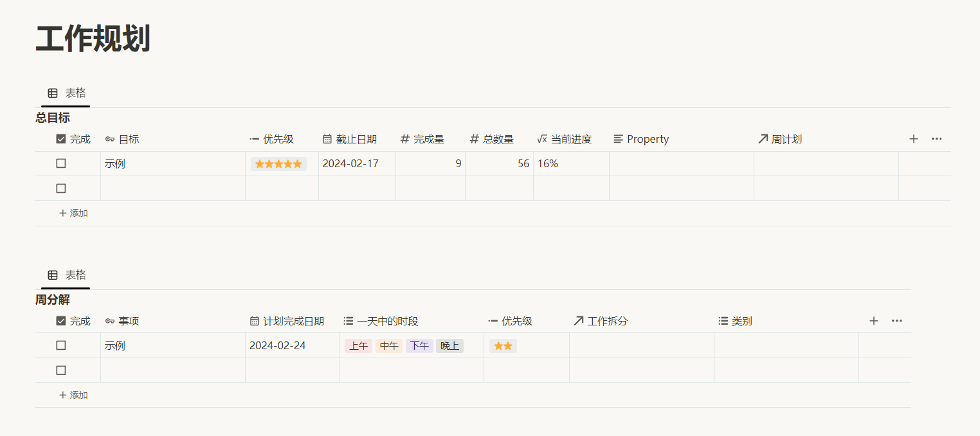The height and width of the screenshot is (436, 980).
Task: Click the empty 周计划 cell for 示例
Action: tap(826, 164)
